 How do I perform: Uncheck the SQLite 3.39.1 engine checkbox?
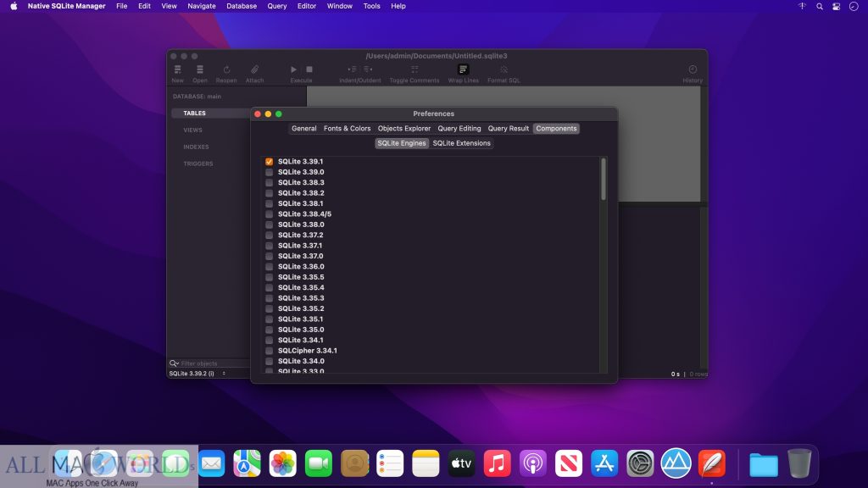pyautogui.click(x=269, y=162)
